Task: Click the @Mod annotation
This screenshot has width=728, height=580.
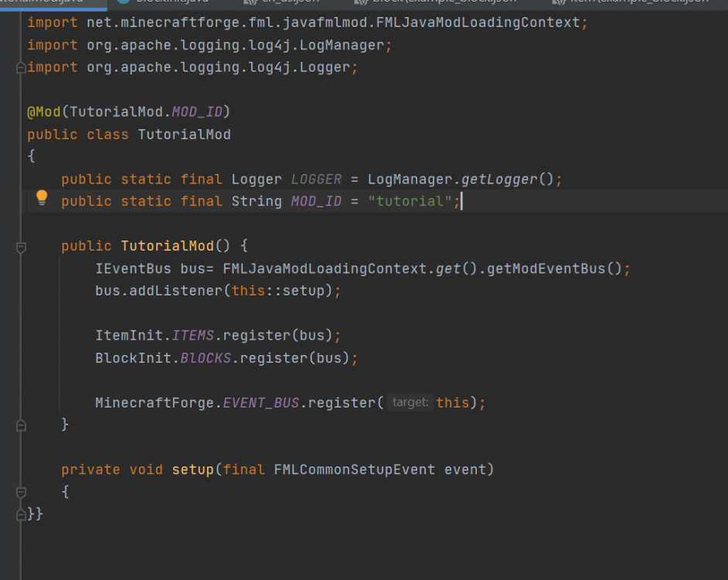Action: pos(43,112)
